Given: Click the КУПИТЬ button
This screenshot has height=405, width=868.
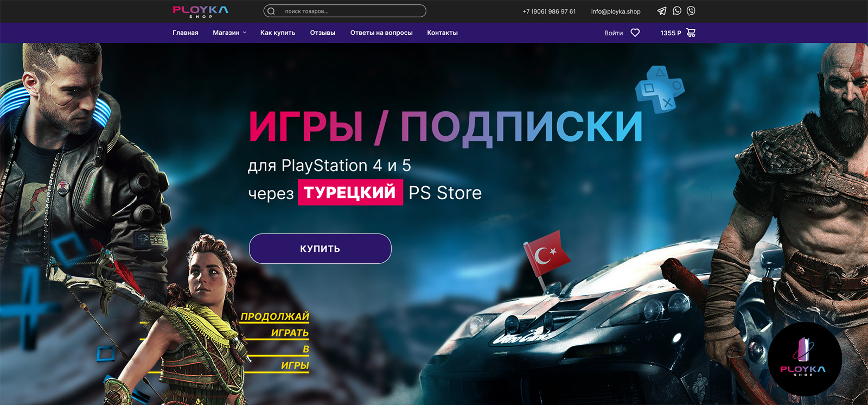Looking at the screenshot, I should click(320, 249).
